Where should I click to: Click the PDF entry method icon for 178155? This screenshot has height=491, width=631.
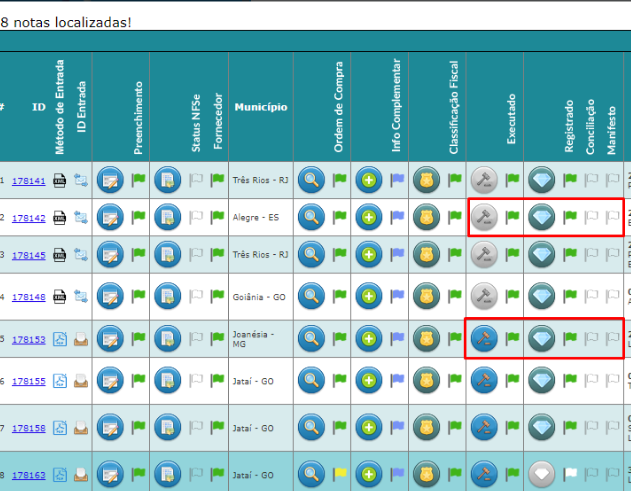coord(60,381)
